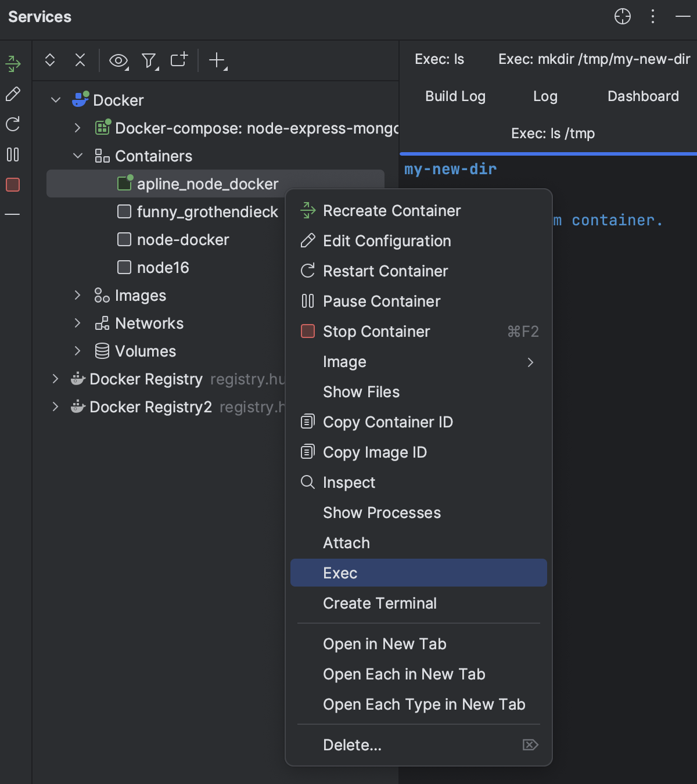Open the Filter options in toolbar

point(149,60)
